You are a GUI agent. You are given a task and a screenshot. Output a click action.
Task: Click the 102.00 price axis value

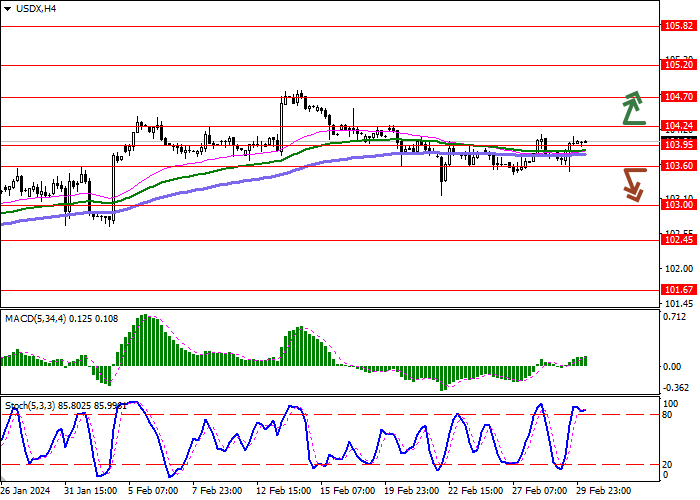point(679,269)
